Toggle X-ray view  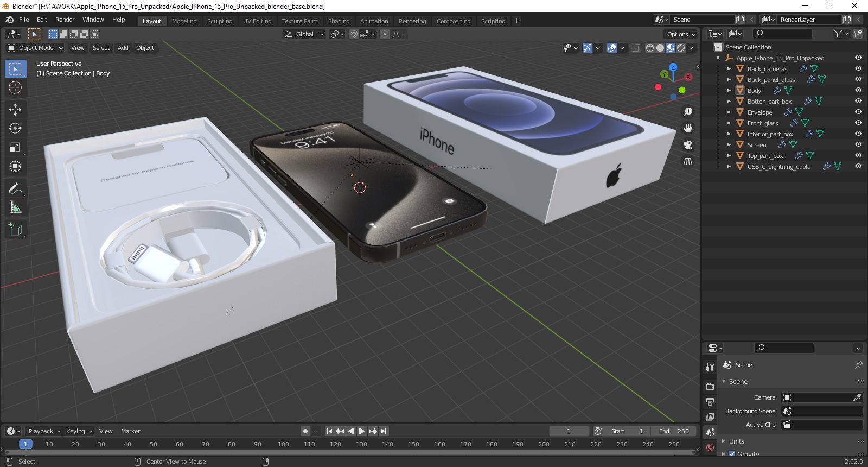tap(636, 48)
